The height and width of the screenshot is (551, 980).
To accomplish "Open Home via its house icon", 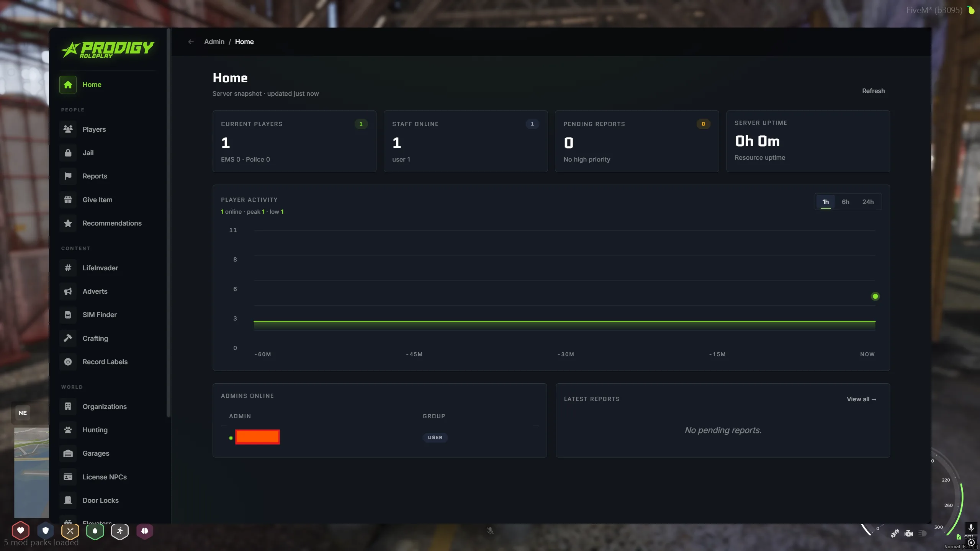I will [x=68, y=85].
